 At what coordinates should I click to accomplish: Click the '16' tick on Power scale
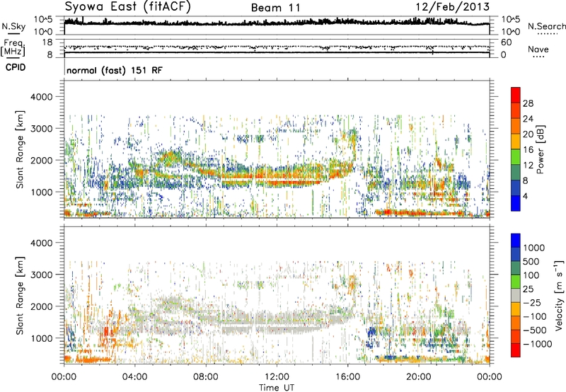(x=528, y=150)
